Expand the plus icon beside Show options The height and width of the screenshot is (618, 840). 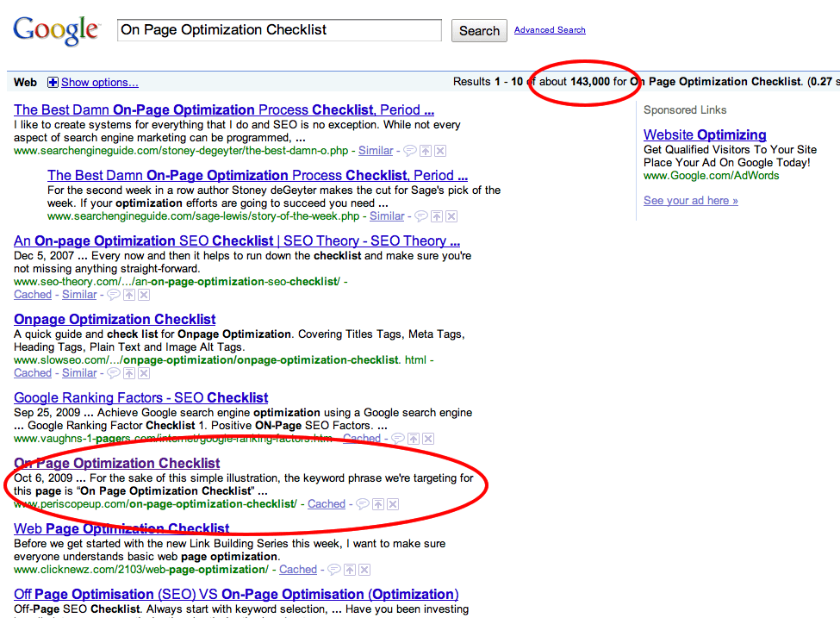[53, 82]
